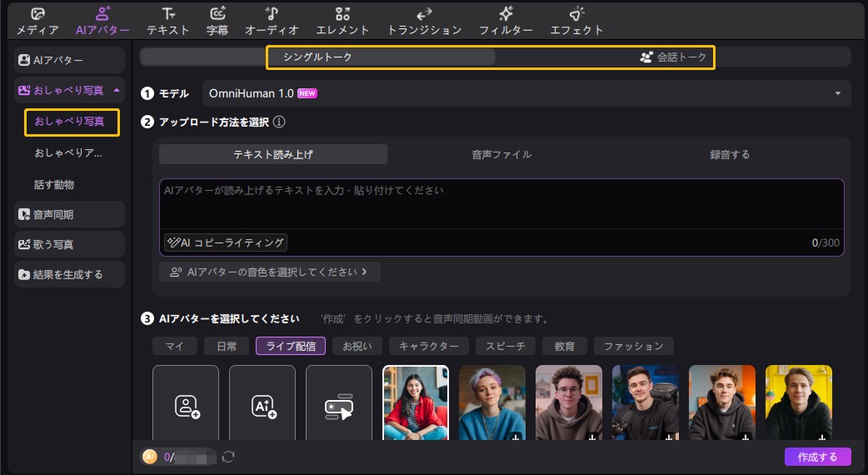This screenshot has height=475, width=868.
Task: Expand AIアバターの音色を選択してください voice picker
Action: point(269,272)
